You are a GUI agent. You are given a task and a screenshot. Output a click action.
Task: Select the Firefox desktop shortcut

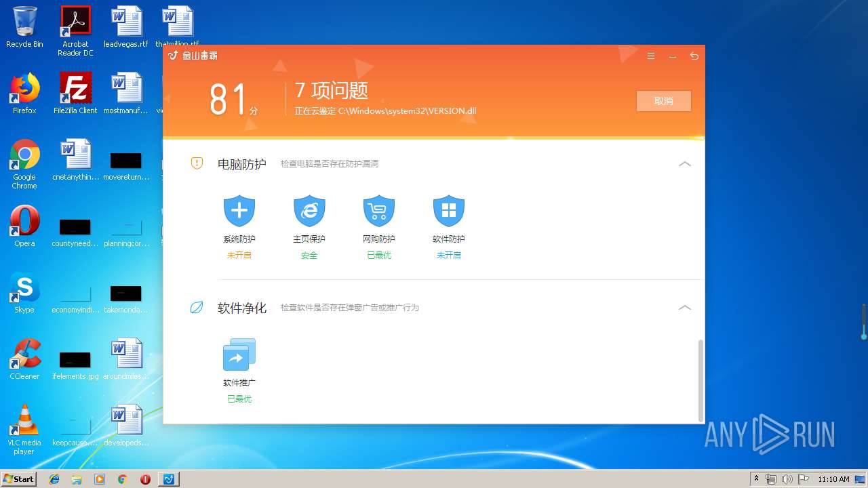24,94
